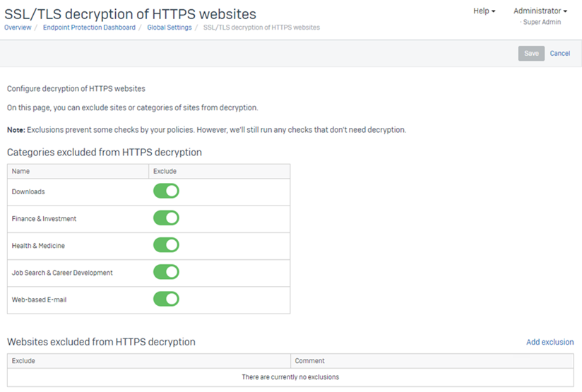Toggle the Finance & Investment exclusion off

(166, 218)
